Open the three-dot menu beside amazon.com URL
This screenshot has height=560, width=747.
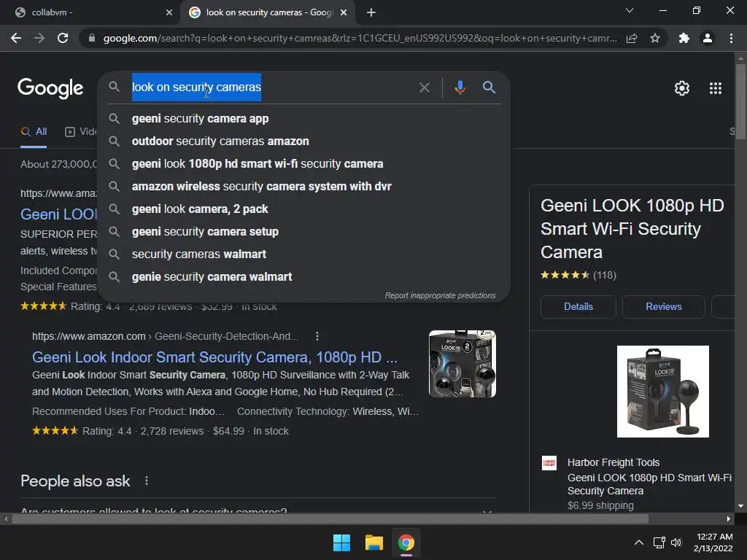click(317, 336)
